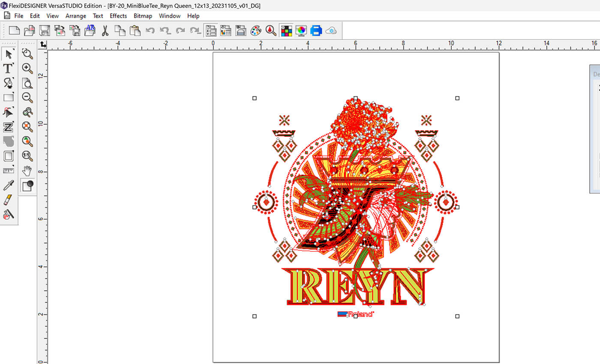Screen dimensions: 600x364
Task: Click the greyed-out shape tool icon
Action: click(9, 141)
